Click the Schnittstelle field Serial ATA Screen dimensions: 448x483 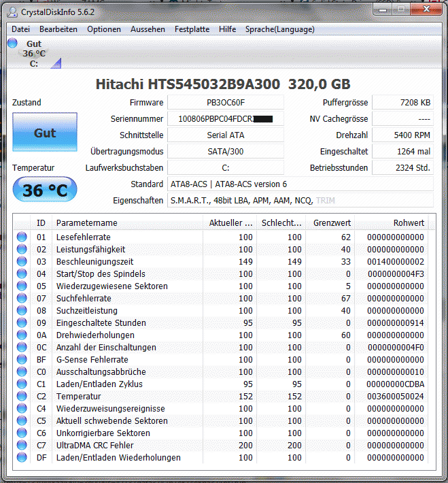pyautogui.click(x=226, y=135)
